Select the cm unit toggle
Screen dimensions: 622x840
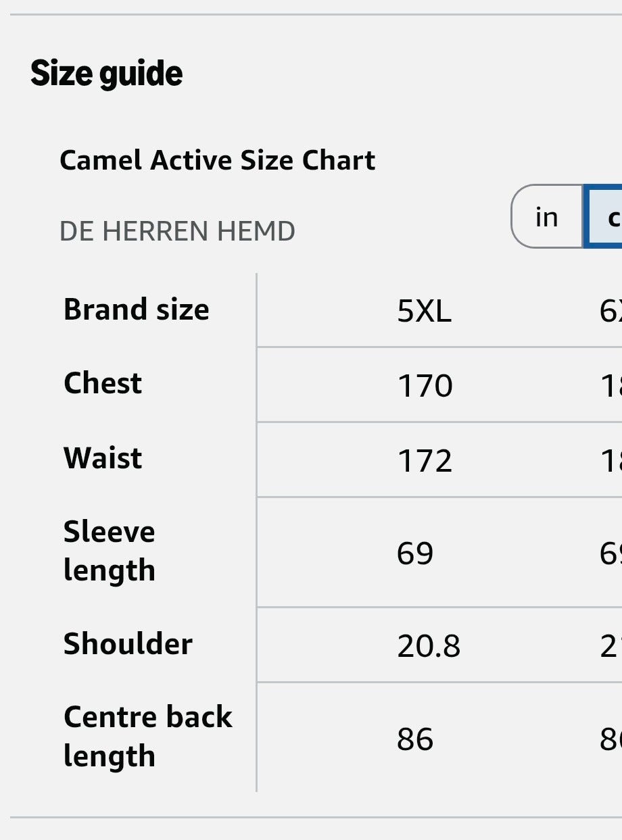(x=603, y=217)
